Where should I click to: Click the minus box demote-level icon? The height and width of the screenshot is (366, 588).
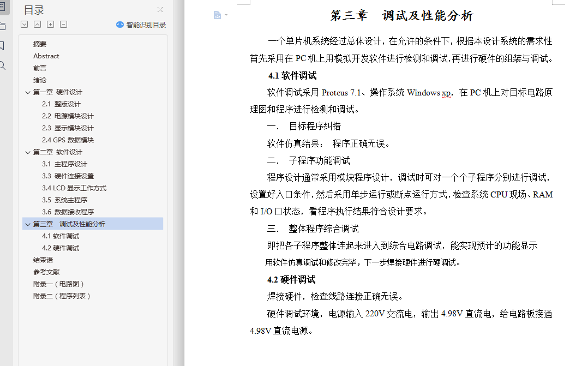click(x=64, y=25)
